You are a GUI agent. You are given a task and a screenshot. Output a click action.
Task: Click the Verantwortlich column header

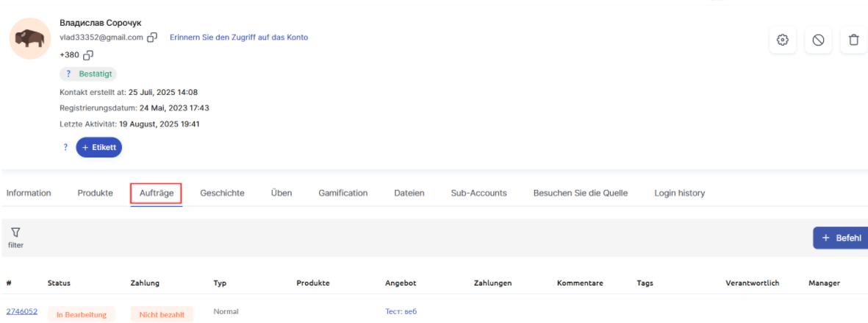pyautogui.click(x=753, y=283)
